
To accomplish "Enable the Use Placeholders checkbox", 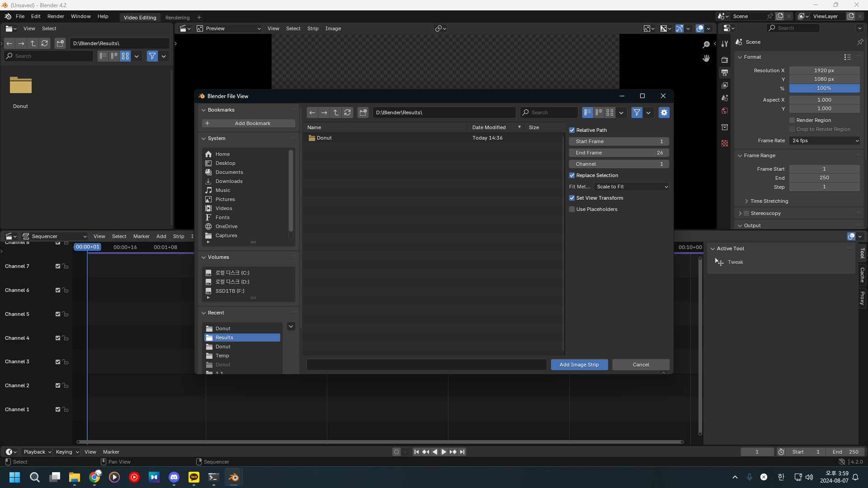I will tap(572, 209).
